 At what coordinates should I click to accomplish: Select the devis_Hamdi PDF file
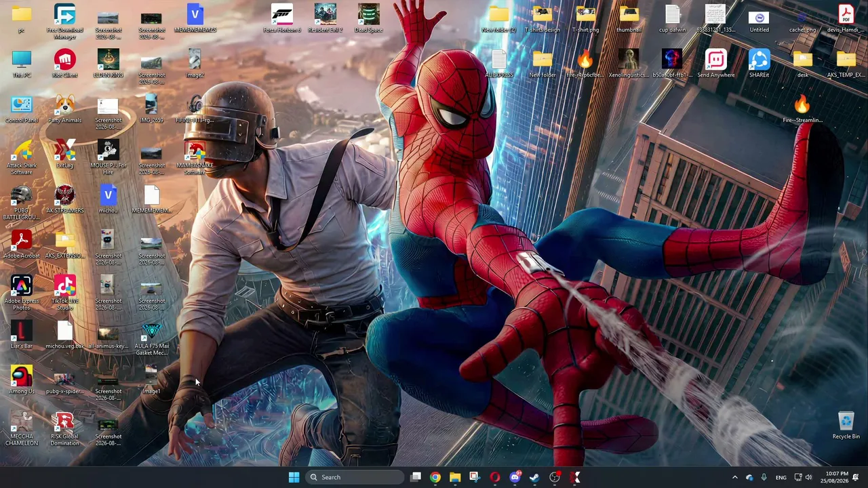point(846,19)
